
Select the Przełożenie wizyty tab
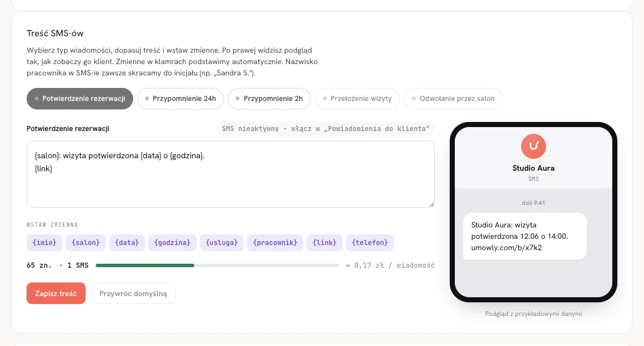pos(357,99)
